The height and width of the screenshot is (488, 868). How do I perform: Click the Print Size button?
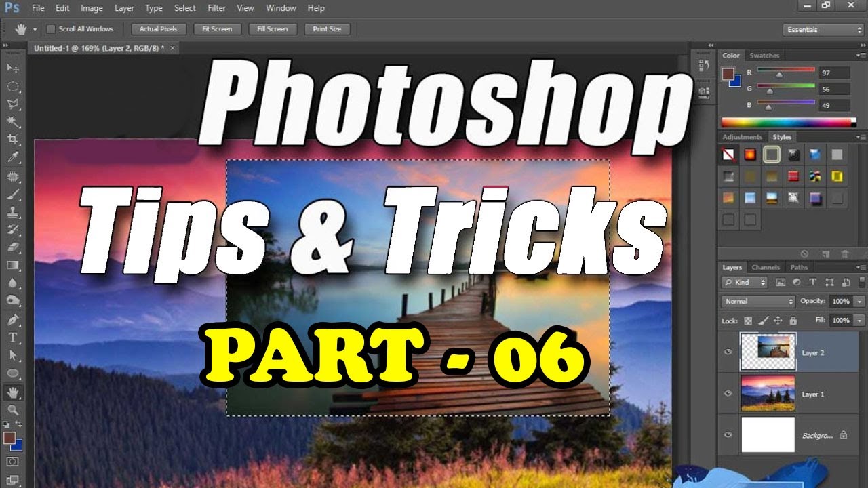(x=327, y=29)
